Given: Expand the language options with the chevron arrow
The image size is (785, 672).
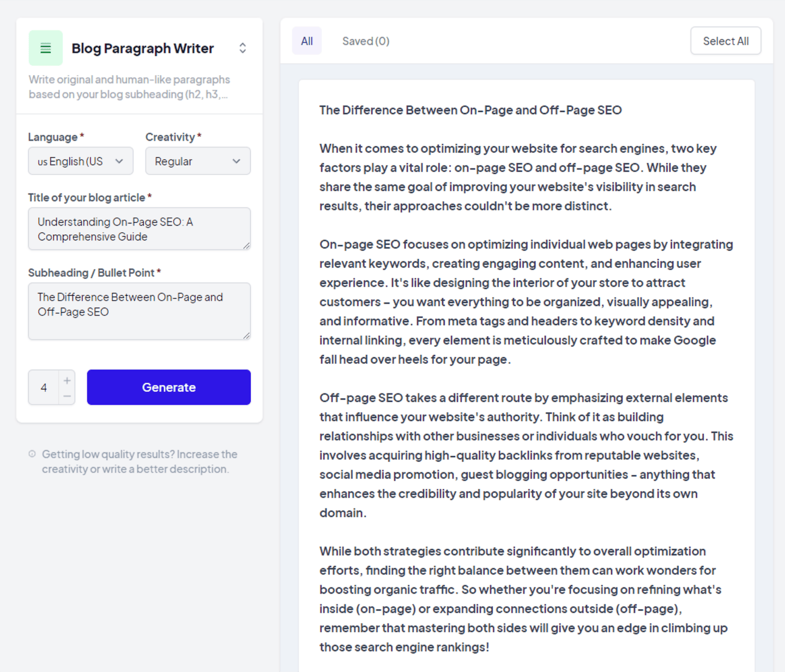Looking at the screenshot, I should [119, 161].
